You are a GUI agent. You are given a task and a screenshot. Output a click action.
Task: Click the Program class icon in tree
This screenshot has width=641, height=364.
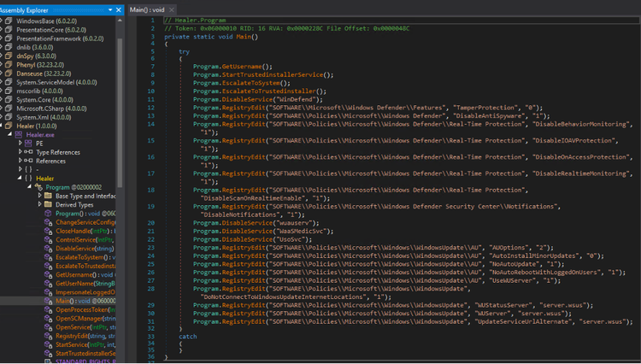pyautogui.click(x=38, y=186)
